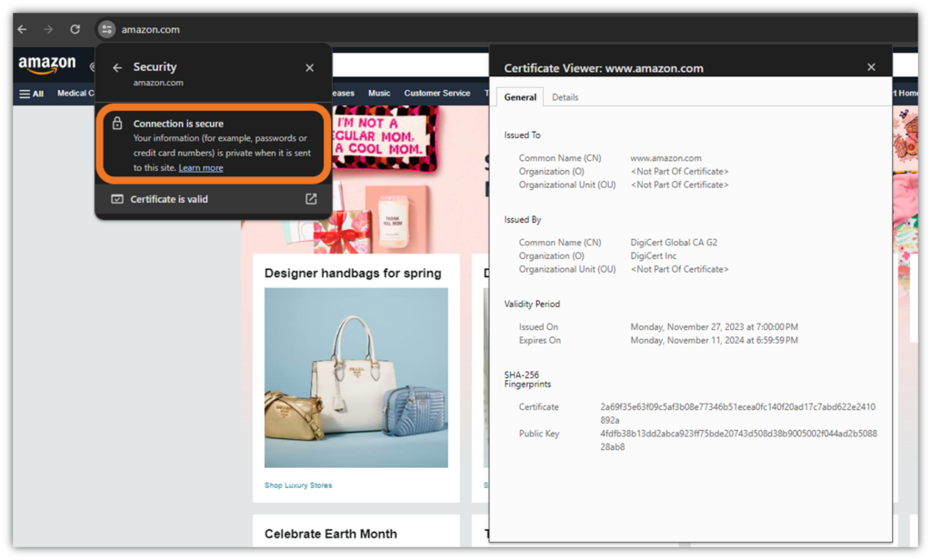The height and width of the screenshot is (560, 931).
Task: Click the padlock icon next to Connection is secure
Action: tap(117, 123)
